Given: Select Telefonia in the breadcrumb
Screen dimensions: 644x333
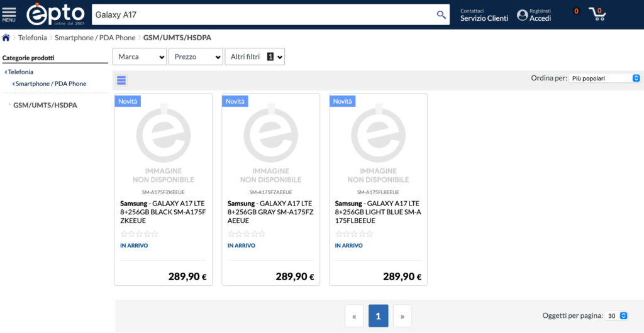Looking at the screenshot, I should tap(32, 38).
